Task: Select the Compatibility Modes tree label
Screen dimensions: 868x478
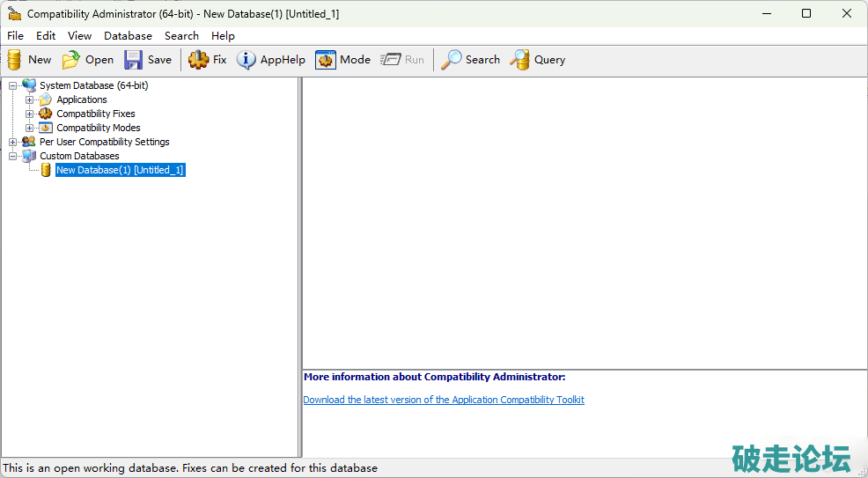Action: (99, 128)
